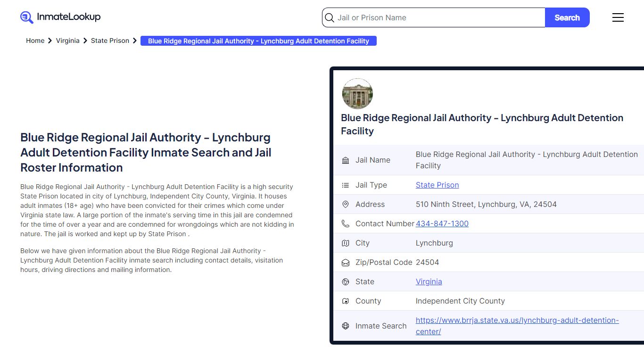Click the Zip/Postal Code label
This screenshot has height=362, width=644.
(384, 263)
